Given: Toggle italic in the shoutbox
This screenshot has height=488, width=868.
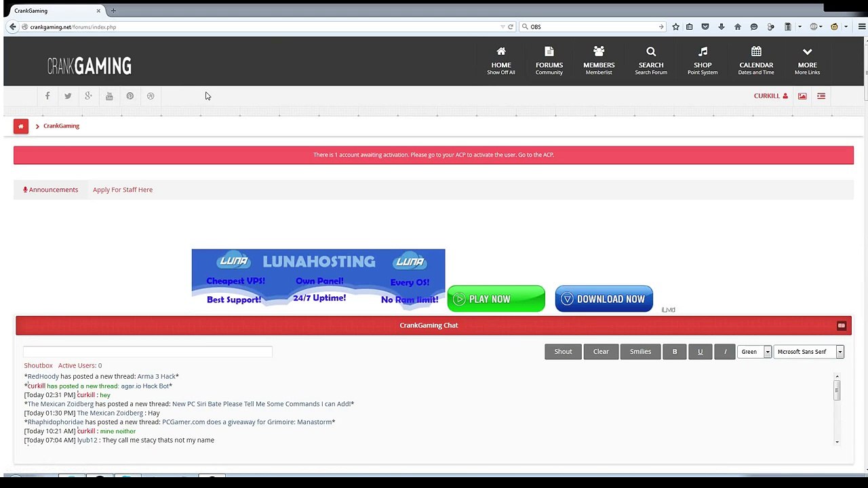Looking at the screenshot, I should 725,352.
